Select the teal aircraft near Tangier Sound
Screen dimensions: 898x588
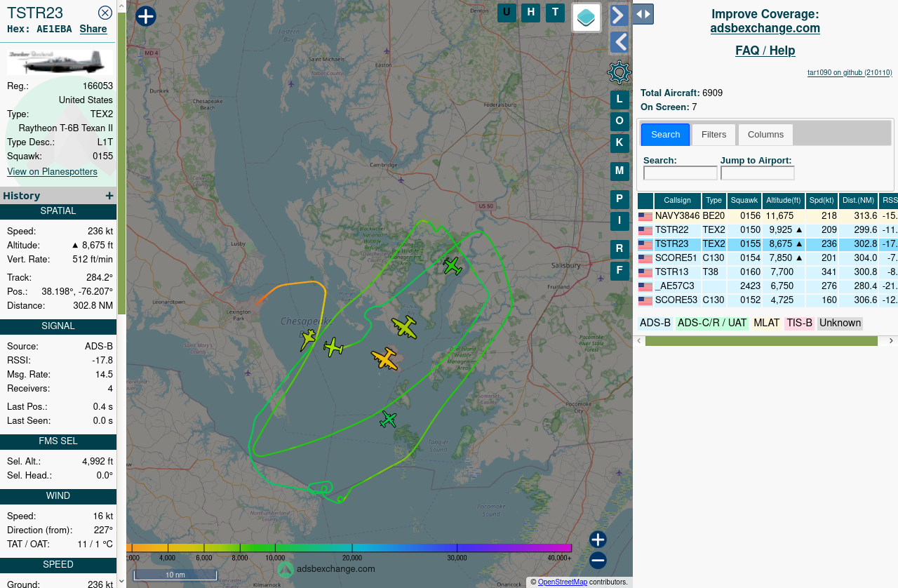(x=388, y=420)
